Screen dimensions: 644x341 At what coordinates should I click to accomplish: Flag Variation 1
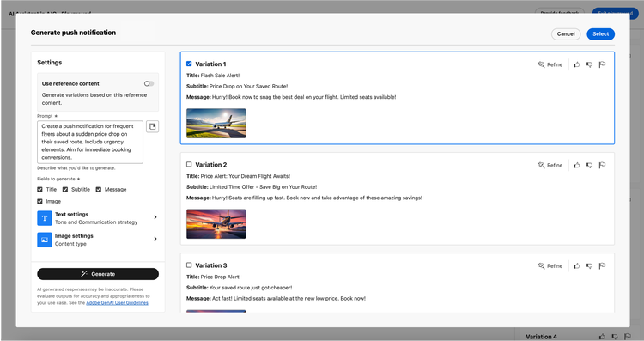coord(602,64)
